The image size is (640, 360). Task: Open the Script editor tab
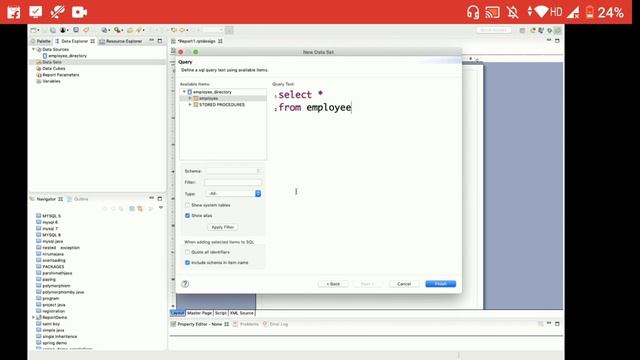(221, 313)
